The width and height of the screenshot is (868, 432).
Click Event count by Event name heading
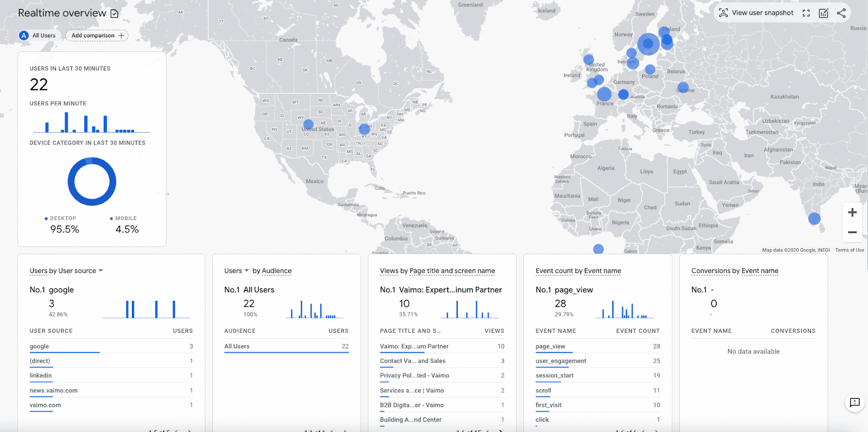click(x=578, y=270)
